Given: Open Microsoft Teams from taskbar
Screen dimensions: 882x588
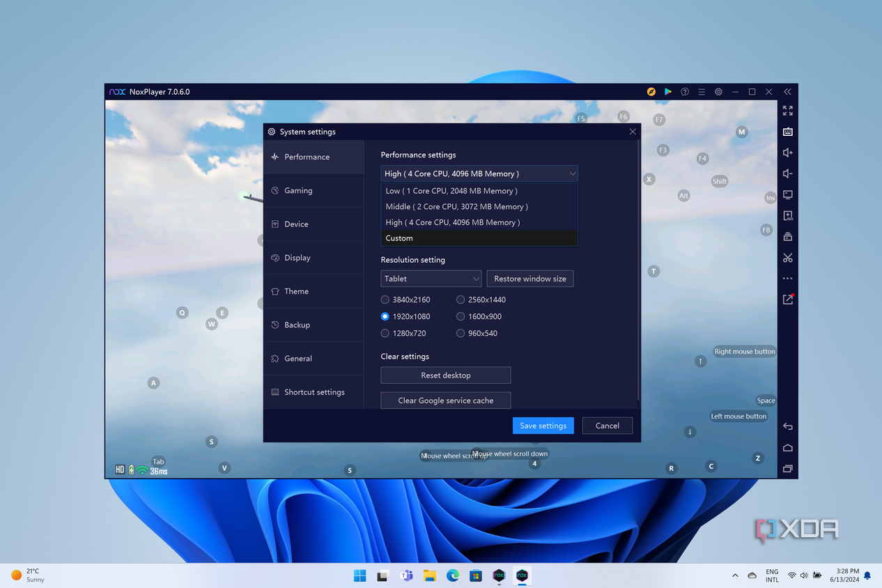Looking at the screenshot, I should click(x=406, y=575).
